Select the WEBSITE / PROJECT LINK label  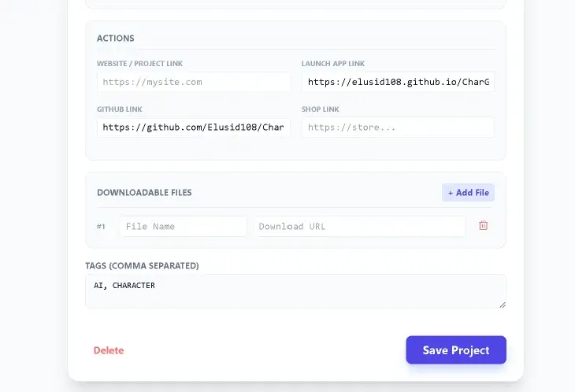139,64
